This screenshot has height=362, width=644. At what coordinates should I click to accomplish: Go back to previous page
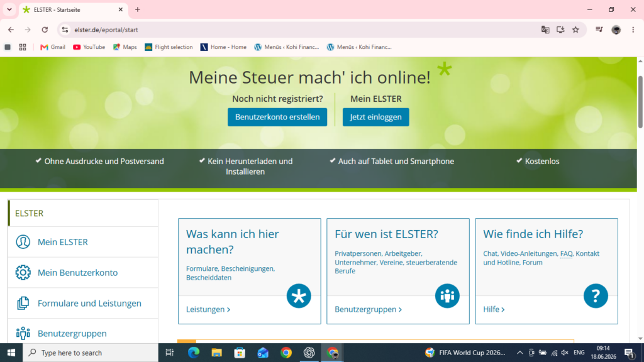click(11, 30)
